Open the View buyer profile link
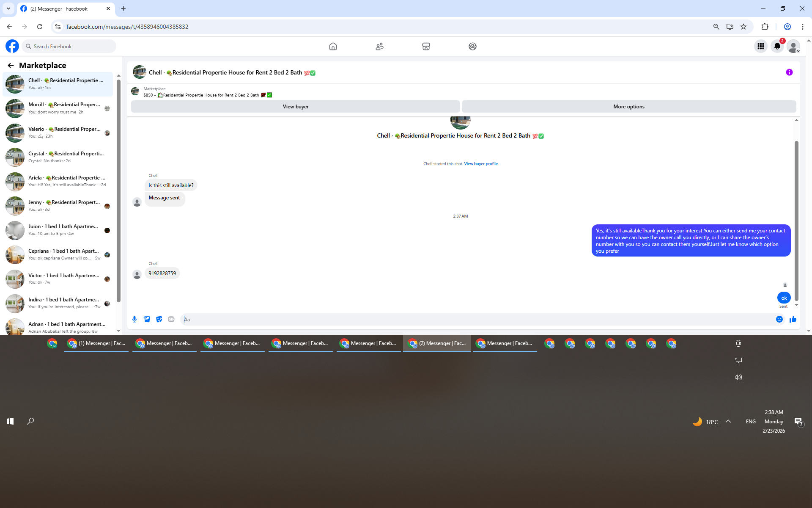 pos(481,164)
